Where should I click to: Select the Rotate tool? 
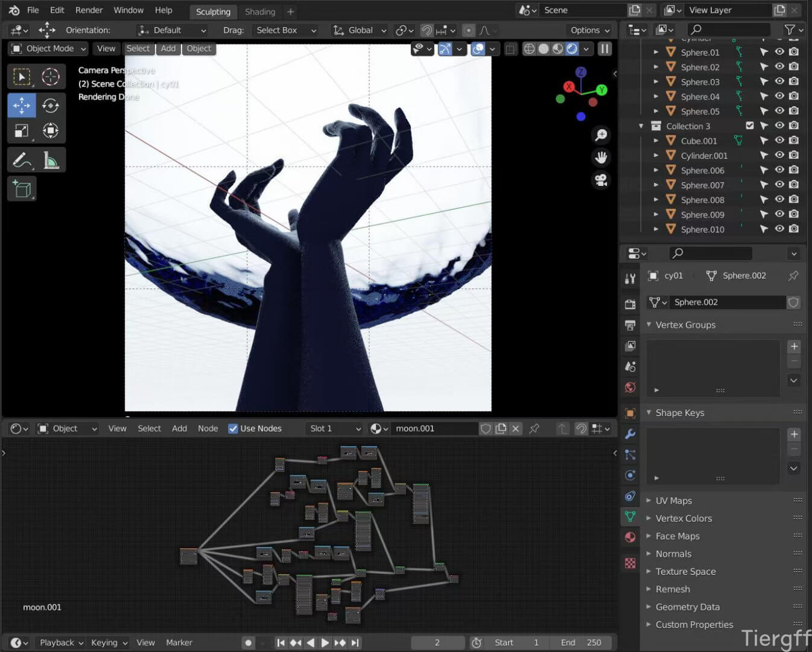coord(51,105)
